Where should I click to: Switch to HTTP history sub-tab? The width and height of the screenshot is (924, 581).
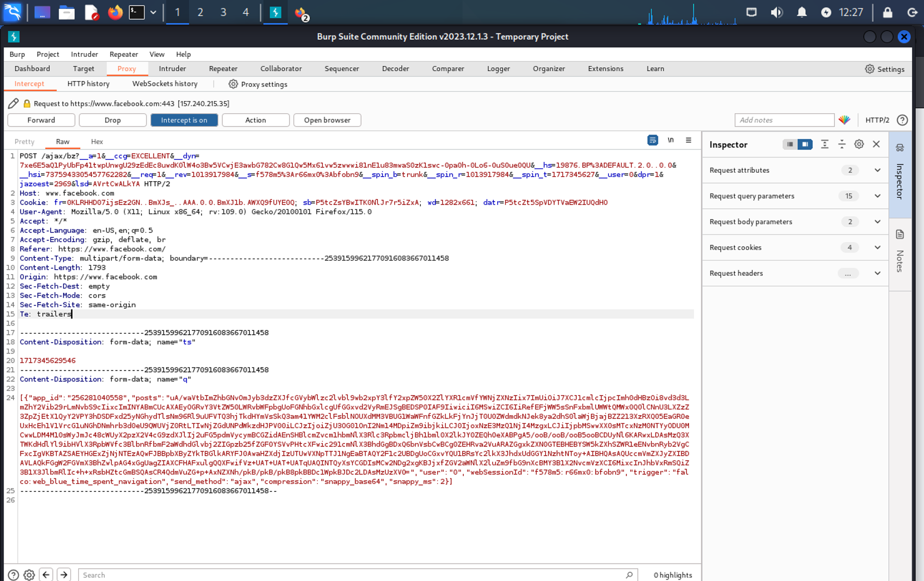[x=89, y=84]
